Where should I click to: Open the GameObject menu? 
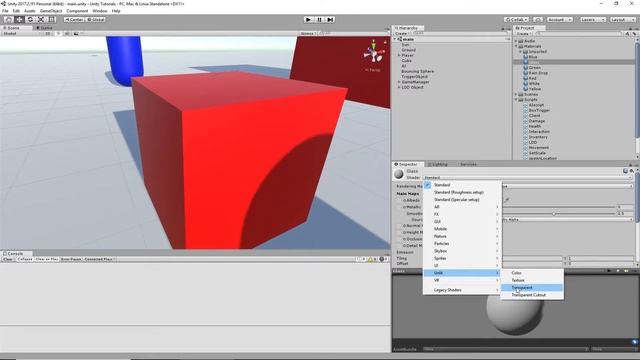(x=51, y=11)
